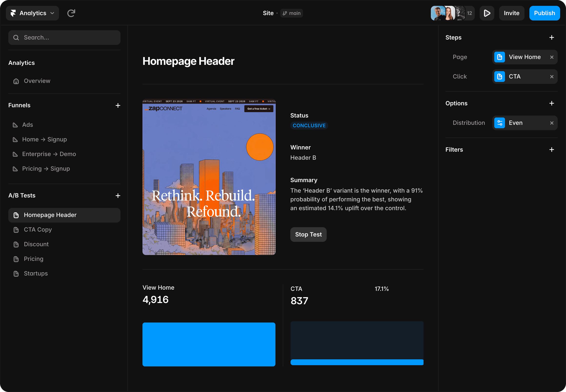This screenshot has width=566, height=392.
Task: Select the Discount A/B test
Action: tap(64, 244)
